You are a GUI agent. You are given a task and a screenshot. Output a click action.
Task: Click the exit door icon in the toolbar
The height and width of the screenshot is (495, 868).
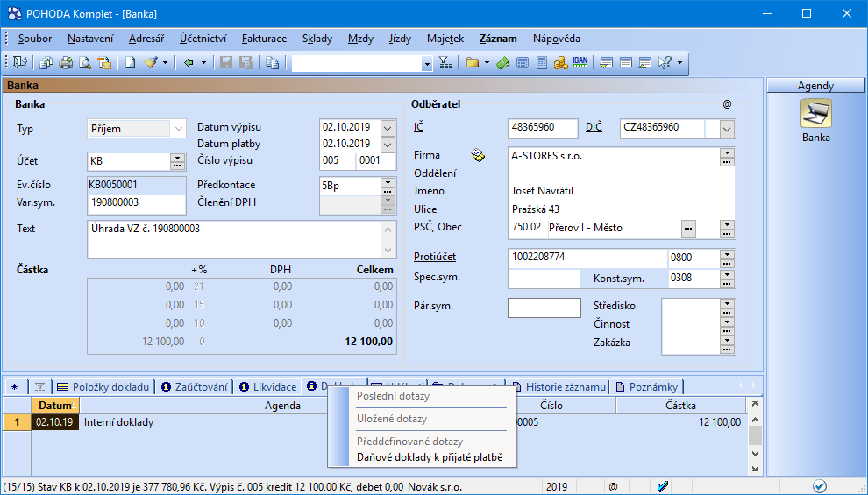pyautogui.click(x=20, y=62)
